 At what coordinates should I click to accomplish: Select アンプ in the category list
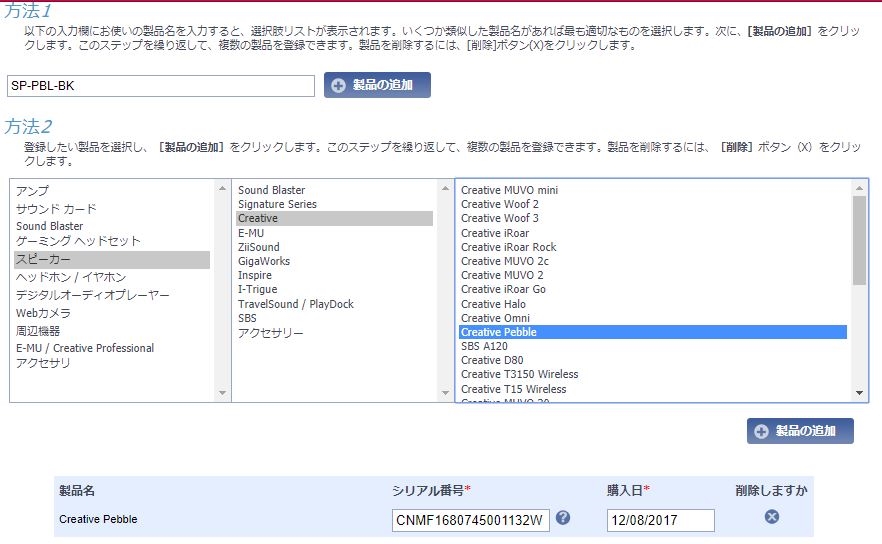tap(33, 191)
